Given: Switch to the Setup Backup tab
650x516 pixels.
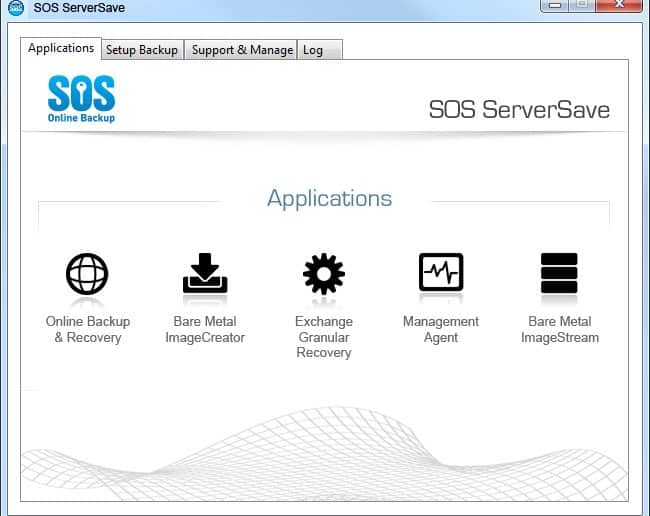Looking at the screenshot, I should (x=142, y=50).
